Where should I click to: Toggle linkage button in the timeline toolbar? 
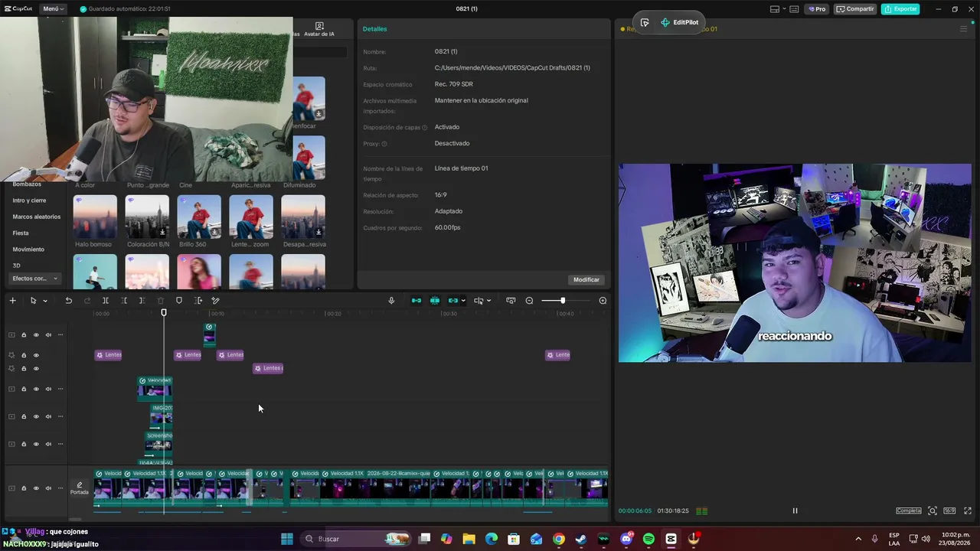click(x=452, y=301)
